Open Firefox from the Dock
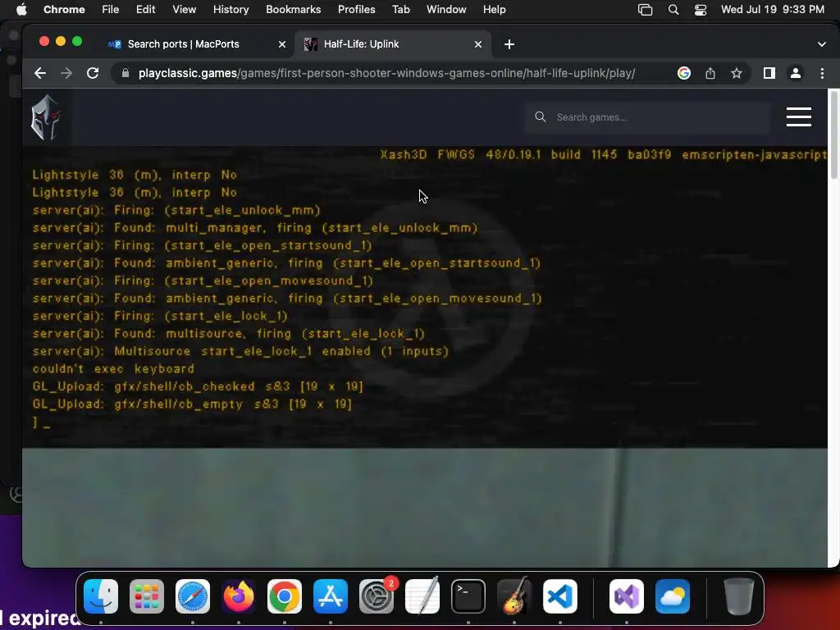Image resolution: width=840 pixels, height=630 pixels. (239, 596)
